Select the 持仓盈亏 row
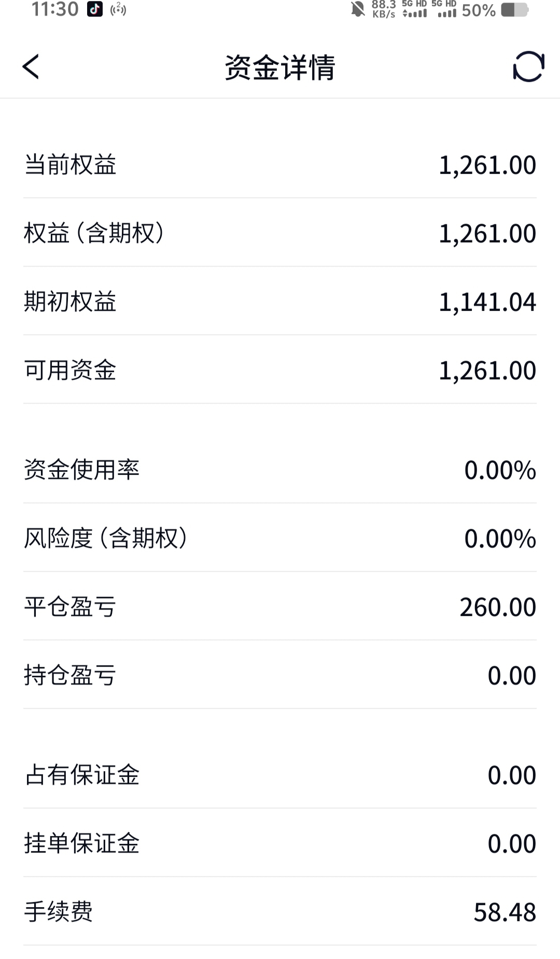The image size is (560, 959). point(280,675)
